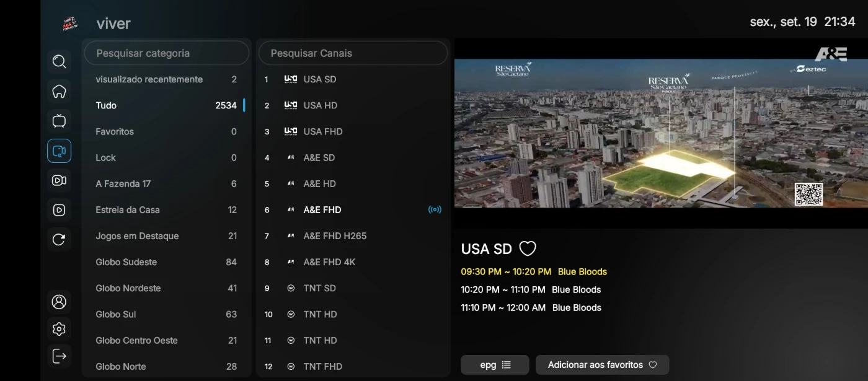Select Globo Centro Oeste category

pos(166,340)
